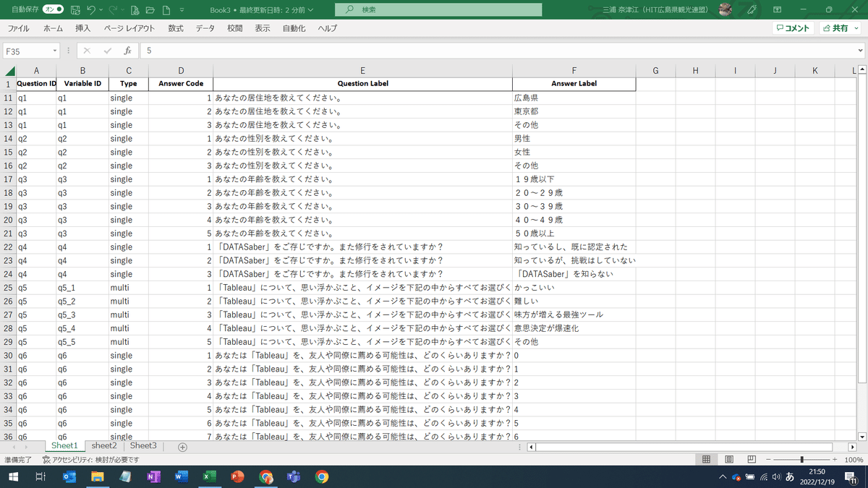Click the zoom slider handle
The width and height of the screenshot is (868, 488).
tap(801, 460)
